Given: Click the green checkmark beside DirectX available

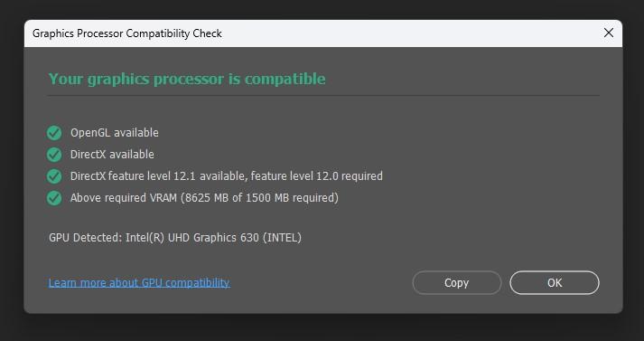Looking at the screenshot, I should (54, 155).
